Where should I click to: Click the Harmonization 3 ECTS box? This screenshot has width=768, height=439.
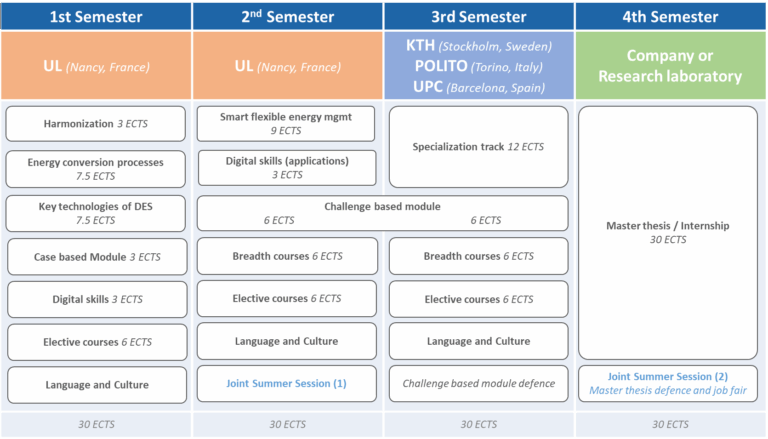click(x=96, y=124)
